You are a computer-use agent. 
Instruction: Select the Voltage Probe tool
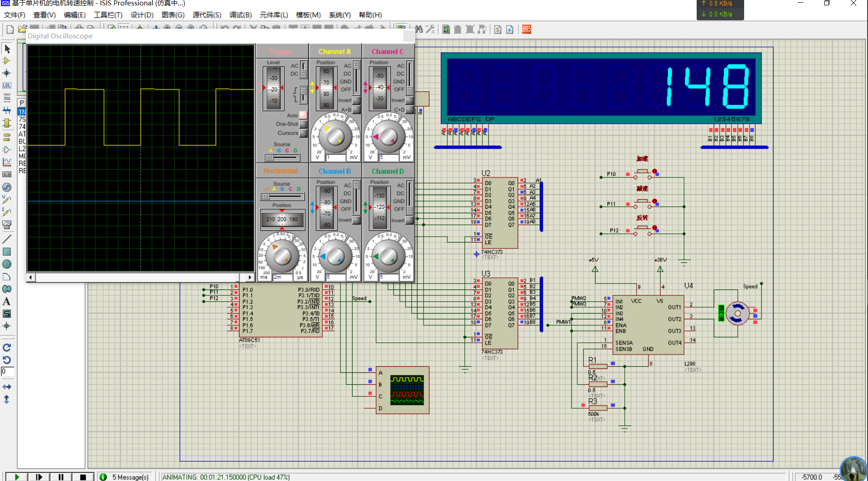click(x=7, y=199)
